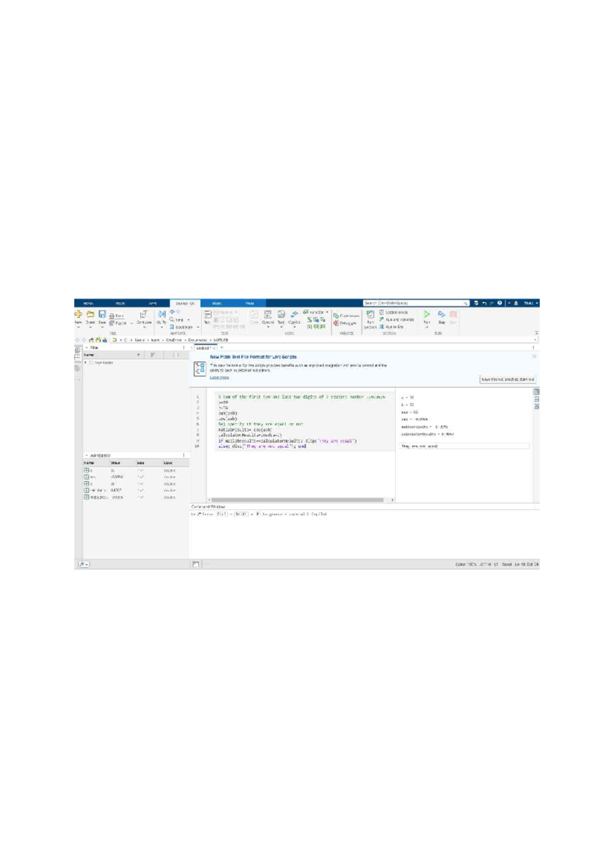Click the Help question mark icon

coord(500,303)
